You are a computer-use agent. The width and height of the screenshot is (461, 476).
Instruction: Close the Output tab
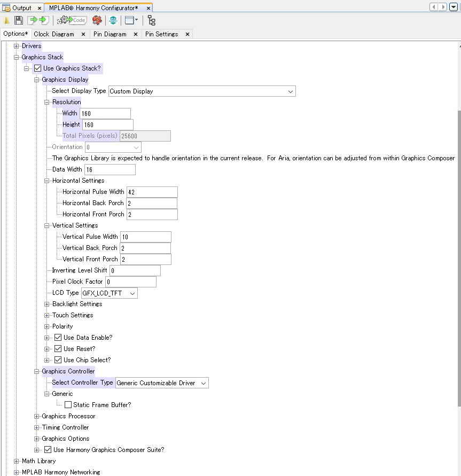[39, 8]
